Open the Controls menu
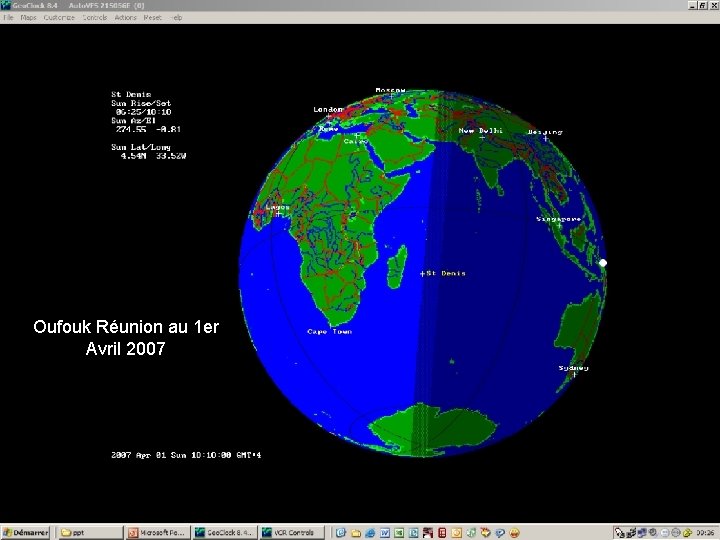This screenshot has height=540, width=720. click(x=95, y=17)
